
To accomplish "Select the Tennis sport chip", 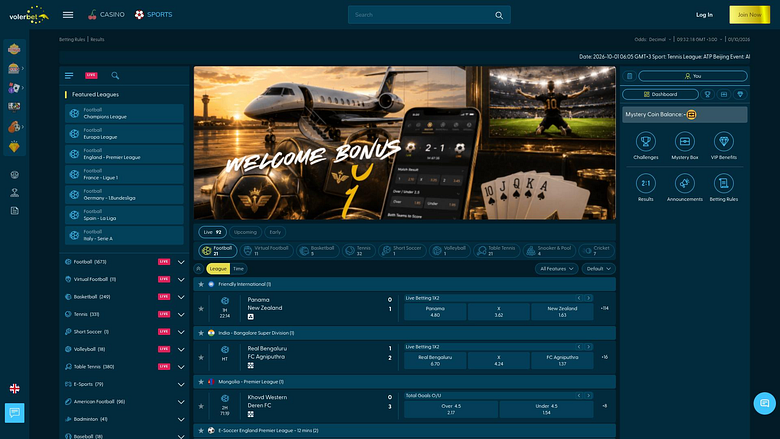I will point(359,251).
